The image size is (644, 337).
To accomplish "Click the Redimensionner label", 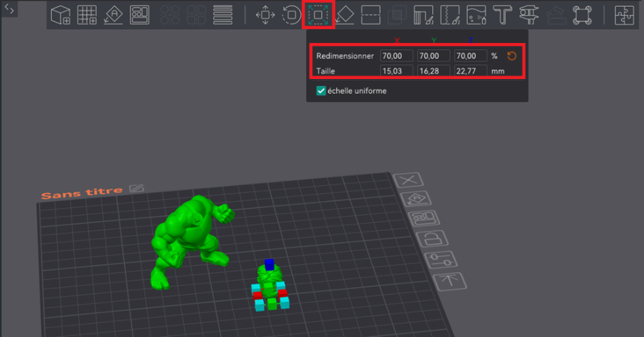I will click(x=345, y=56).
